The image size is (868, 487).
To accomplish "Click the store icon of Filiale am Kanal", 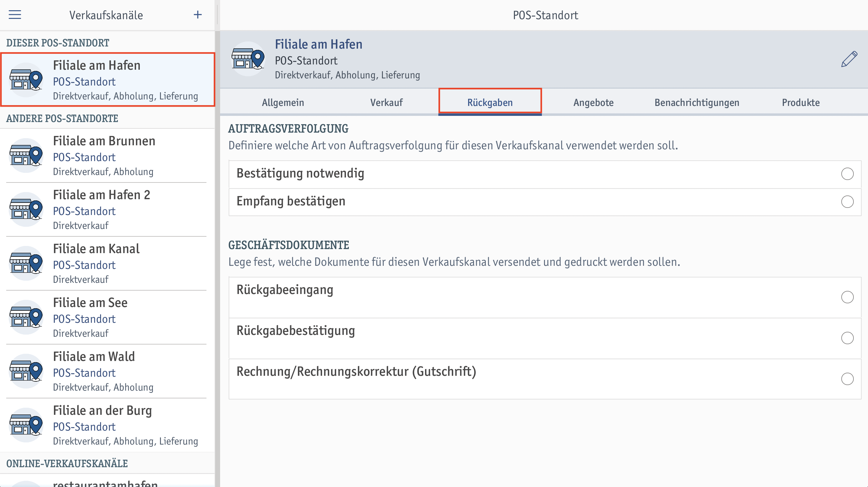I will [26, 263].
